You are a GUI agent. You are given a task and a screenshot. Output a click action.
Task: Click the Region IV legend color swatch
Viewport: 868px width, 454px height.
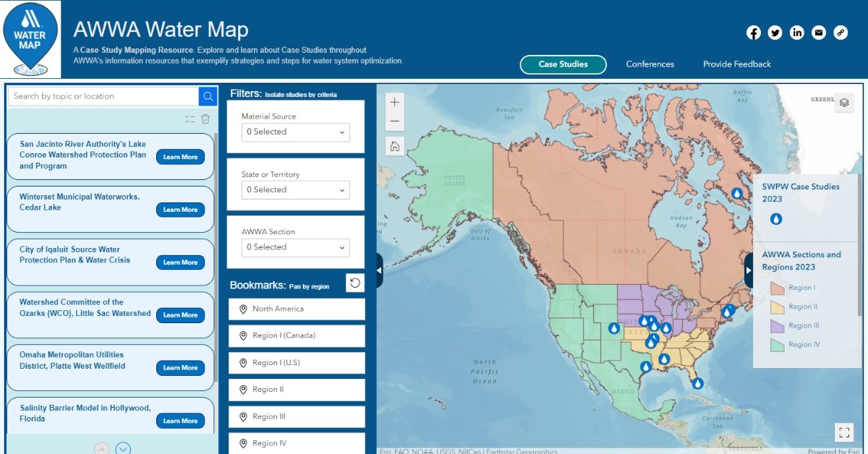click(x=777, y=345)
